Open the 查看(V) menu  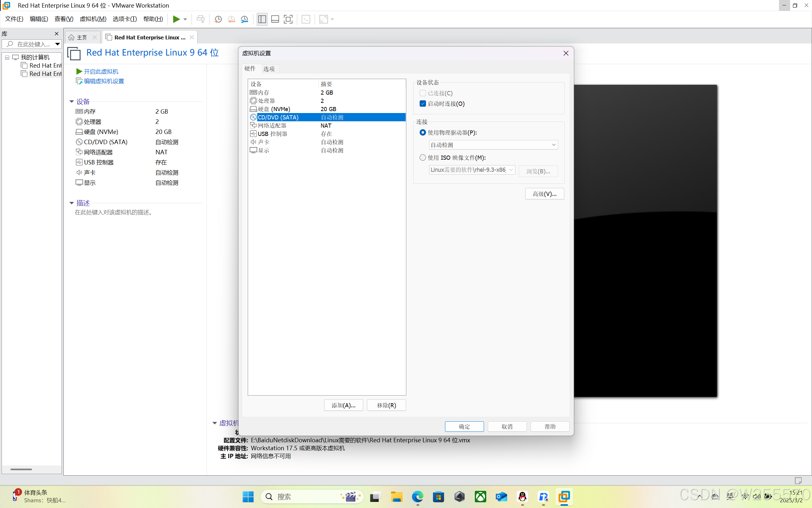[64, 19]
